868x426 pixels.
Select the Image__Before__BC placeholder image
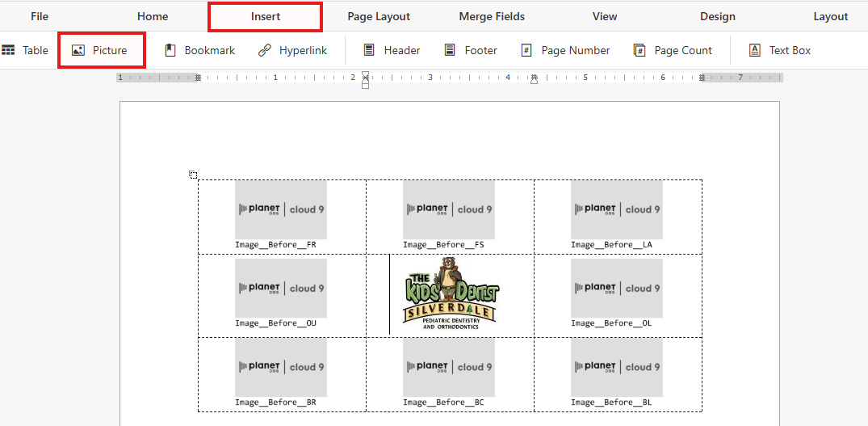(x=448, y=367)
